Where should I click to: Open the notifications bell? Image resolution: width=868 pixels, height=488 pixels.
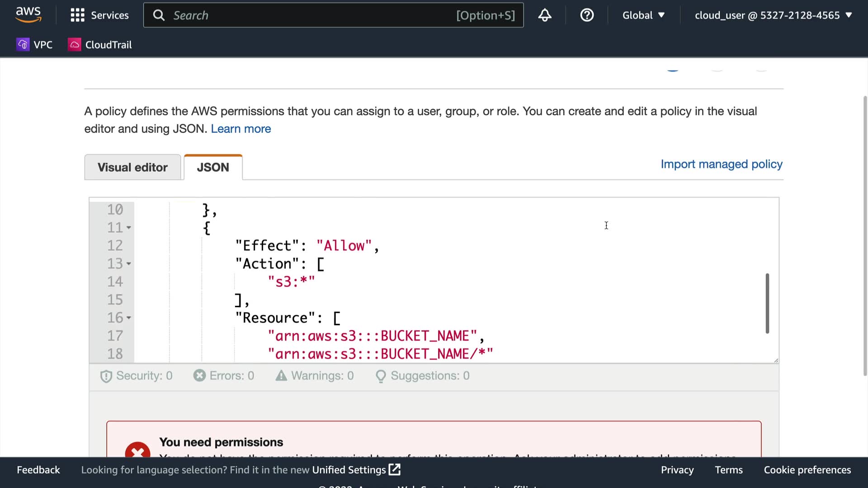pyautogui.click(x=544, y=15)
